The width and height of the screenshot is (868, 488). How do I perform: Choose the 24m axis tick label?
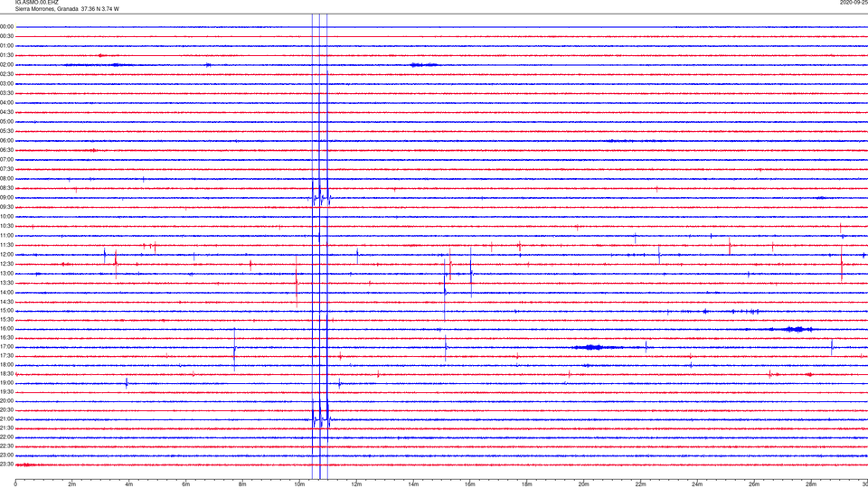tap(697, 484)
